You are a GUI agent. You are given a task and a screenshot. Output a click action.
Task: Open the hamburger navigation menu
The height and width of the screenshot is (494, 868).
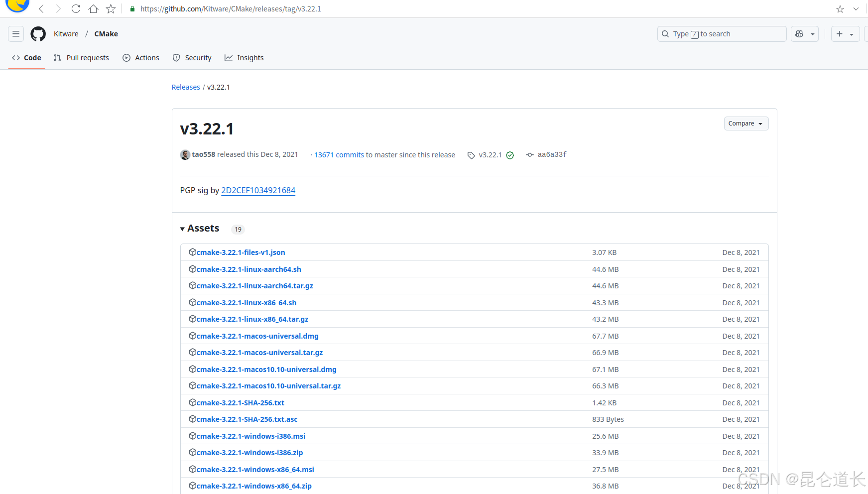(16, 34)
